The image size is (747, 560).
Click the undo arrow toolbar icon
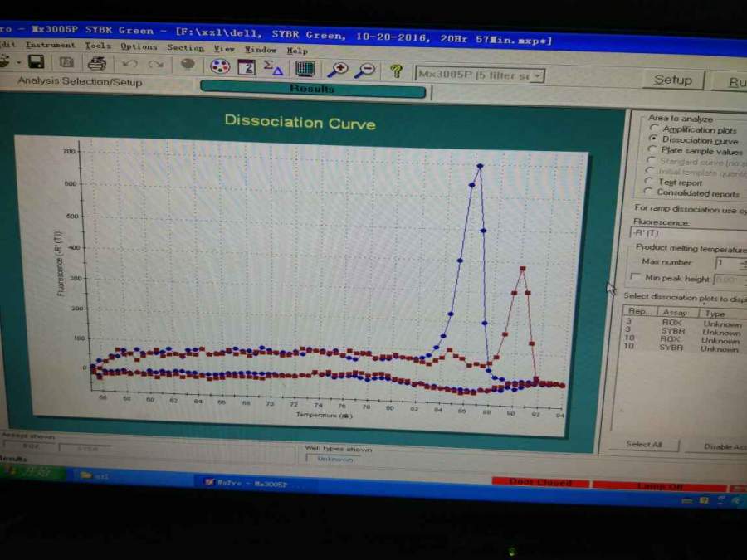pos(129,64)
